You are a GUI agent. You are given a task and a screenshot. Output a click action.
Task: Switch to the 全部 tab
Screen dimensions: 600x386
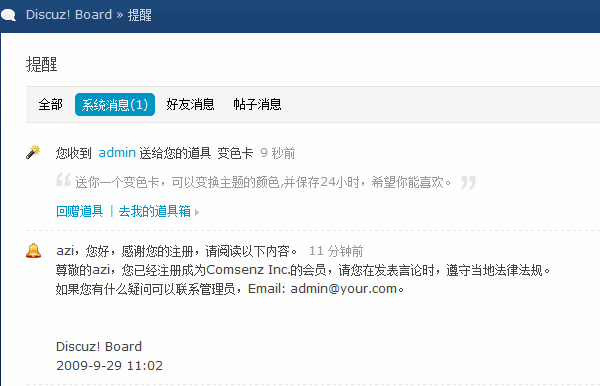pos(51,104)
